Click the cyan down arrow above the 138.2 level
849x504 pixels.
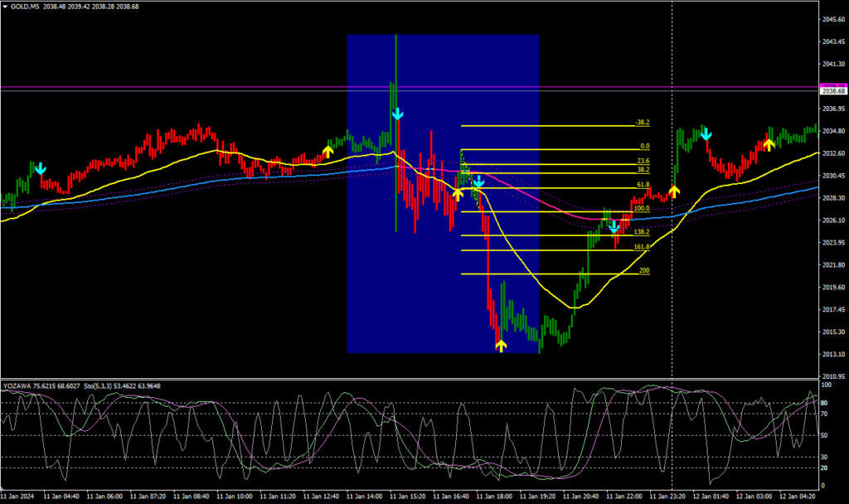pos(614,225)
